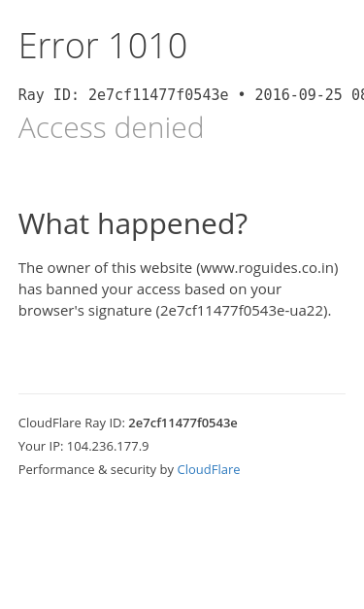Select the Access denied subheading
Screen dimensions: 364x609
(x=111, y=127)
